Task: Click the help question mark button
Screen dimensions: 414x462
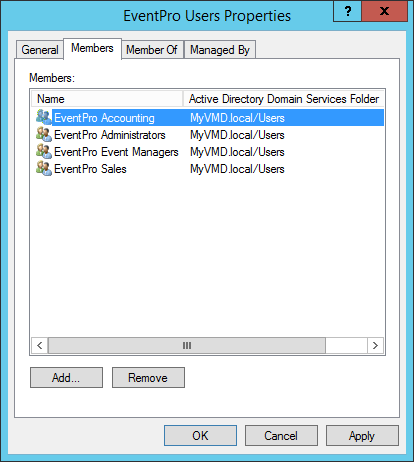Action: (x=347, y=11)
